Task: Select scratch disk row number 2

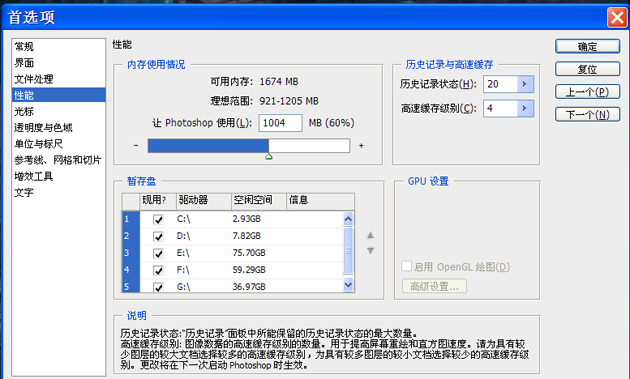Action: pyautogui.click(x=131, y=236)
